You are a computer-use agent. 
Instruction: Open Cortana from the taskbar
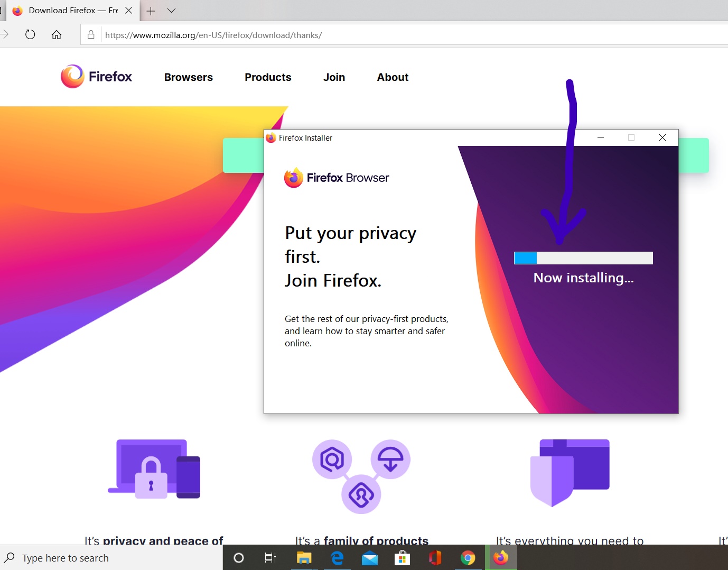pyautogui.click(x=239, y=558)
